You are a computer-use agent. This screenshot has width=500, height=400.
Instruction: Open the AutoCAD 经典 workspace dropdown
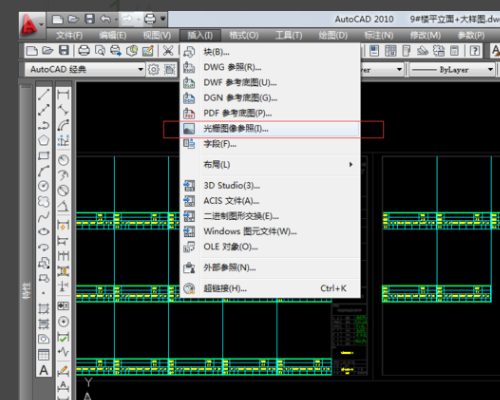click(85, 69)
